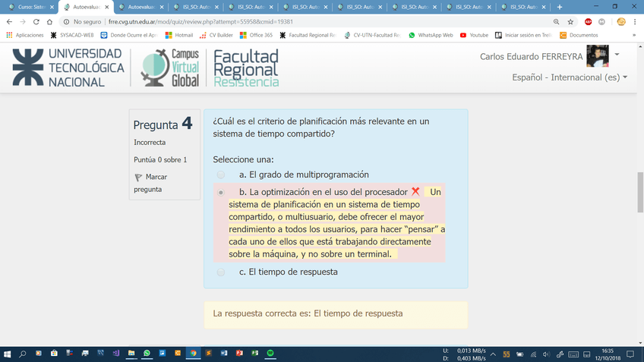Switch to the Curso: Sistemas browser tab
Viewport: 644px width, 362px height.
(30, 7)
